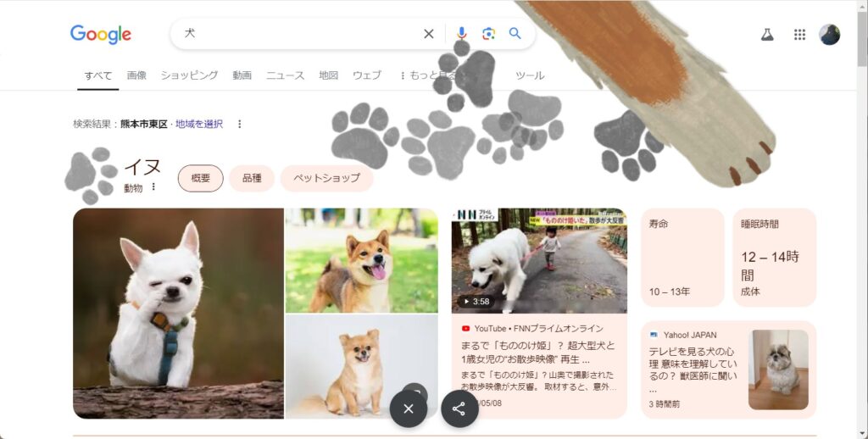Open the Google apps grid

pyautogui.click(x=799, y=35)
